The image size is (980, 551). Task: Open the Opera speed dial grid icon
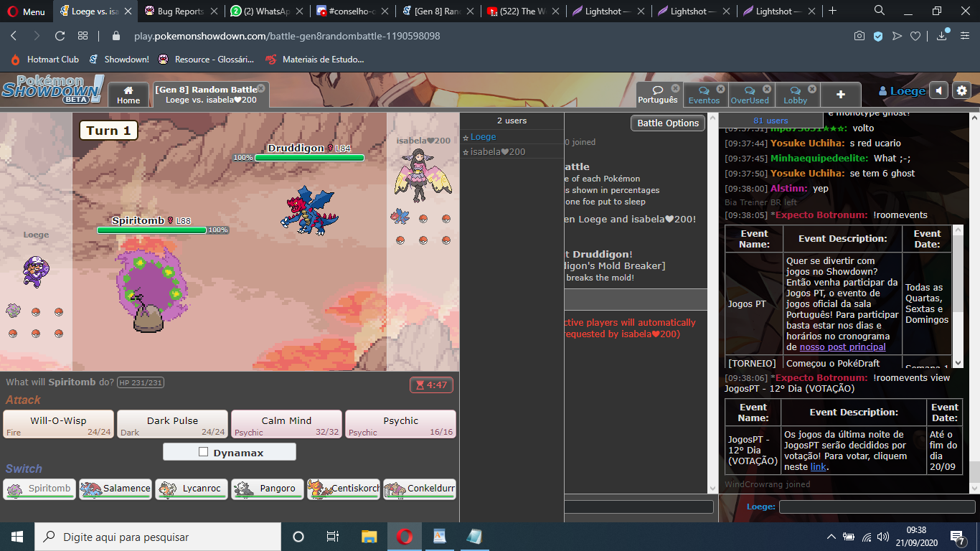point(83,36)
